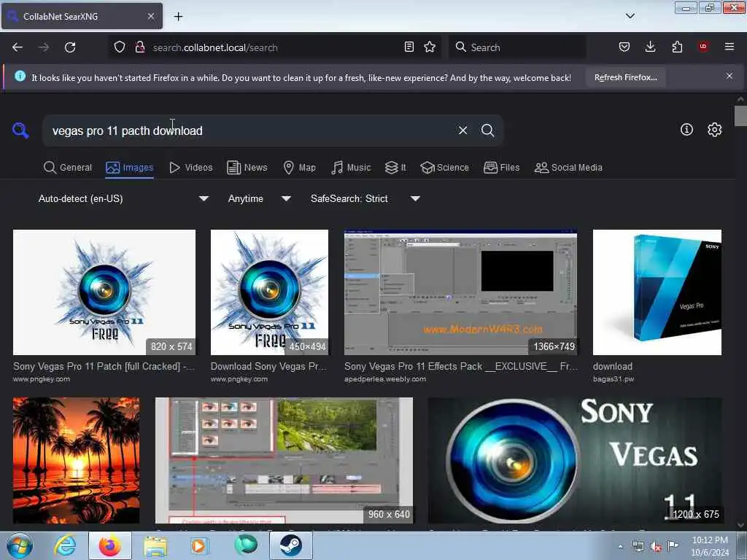Toggle reader view icon in address bar
This screenshot has height=560, width=747.
[x=409, y=47]
